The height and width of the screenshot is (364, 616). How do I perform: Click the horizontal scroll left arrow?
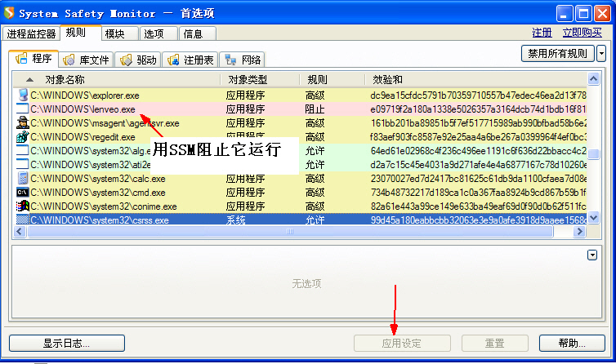tap(20, 232)
